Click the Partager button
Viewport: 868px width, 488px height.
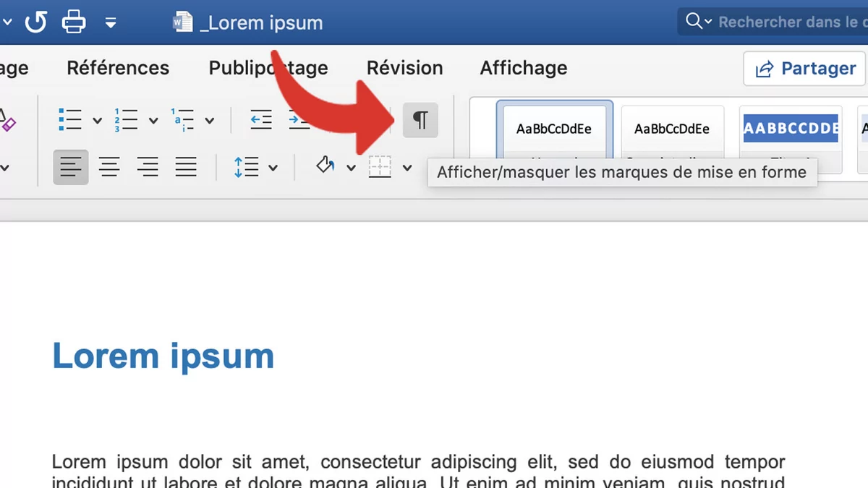[x=805, y=69]
